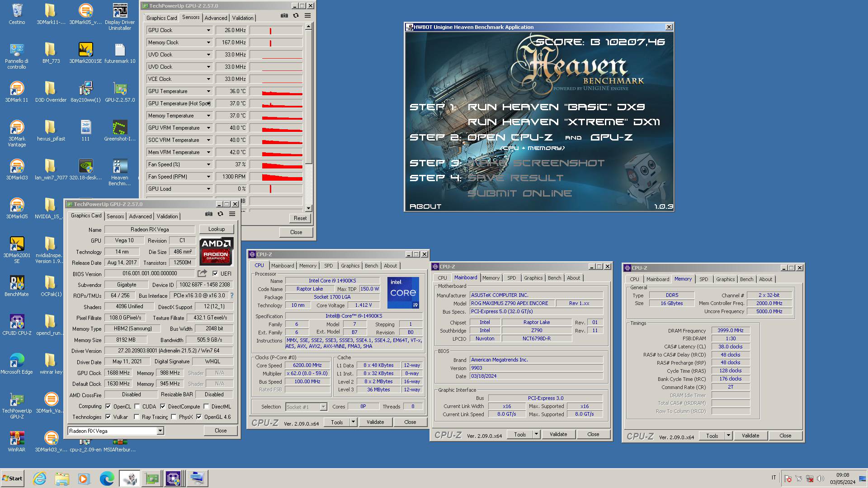The width and height of the screenshot is (868, 488).
Task: Click the BIOS export share icon in GPU-Z
Action: pyautogui.click(x=202, y=273)
